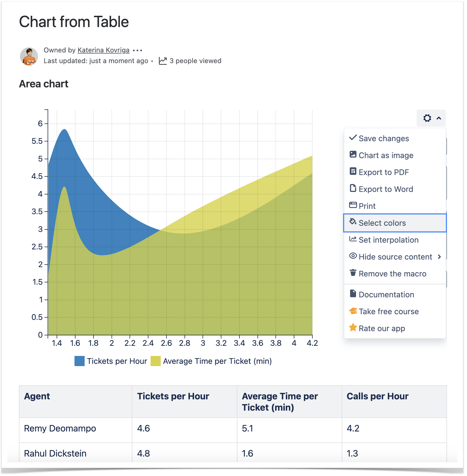Open the Documentation menu entry
The width and height of the screenshot is (467, 476).
pos(386,295)
